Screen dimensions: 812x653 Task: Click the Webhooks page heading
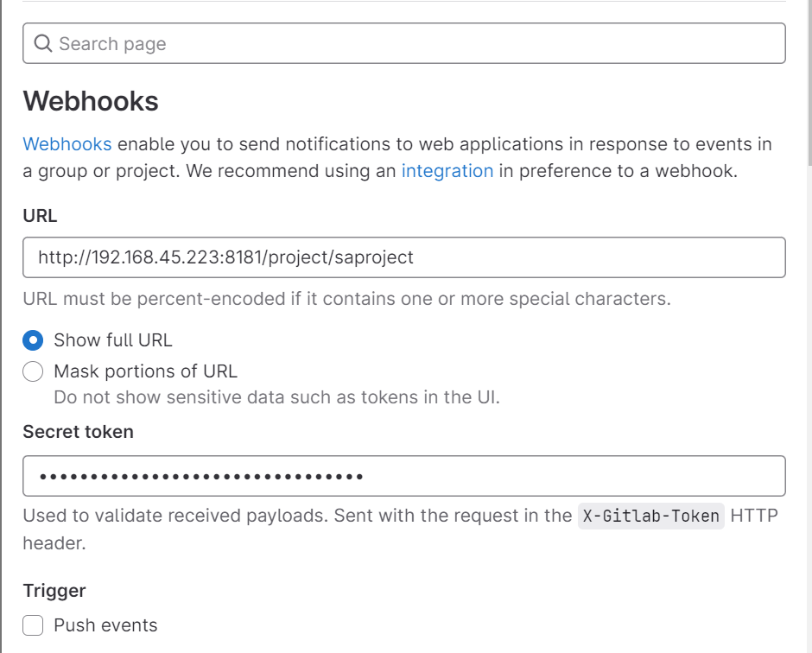[x=91, y=101]
